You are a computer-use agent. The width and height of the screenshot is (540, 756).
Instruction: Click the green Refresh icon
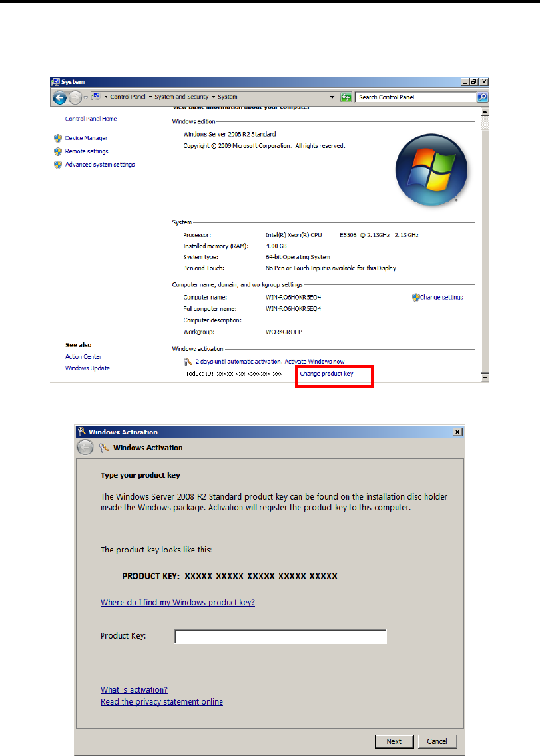click(x=346, y=97)
